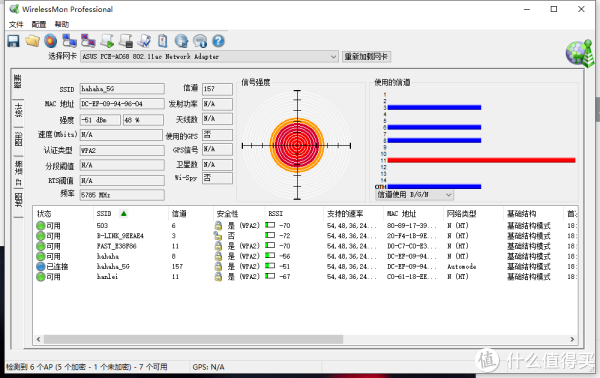Click the connected computers toolbar icon
This screenshot has height=378, width=600.
[69, 41]
